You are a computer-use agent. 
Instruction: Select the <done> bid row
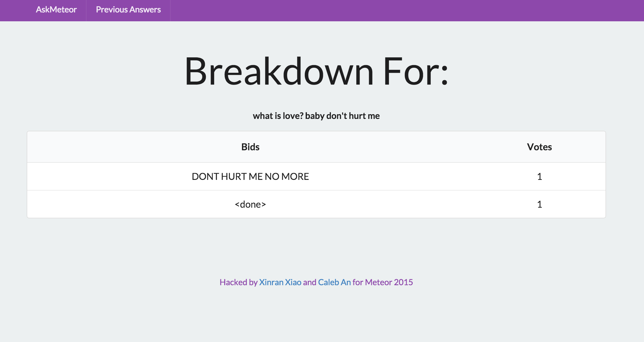point(250,204)
